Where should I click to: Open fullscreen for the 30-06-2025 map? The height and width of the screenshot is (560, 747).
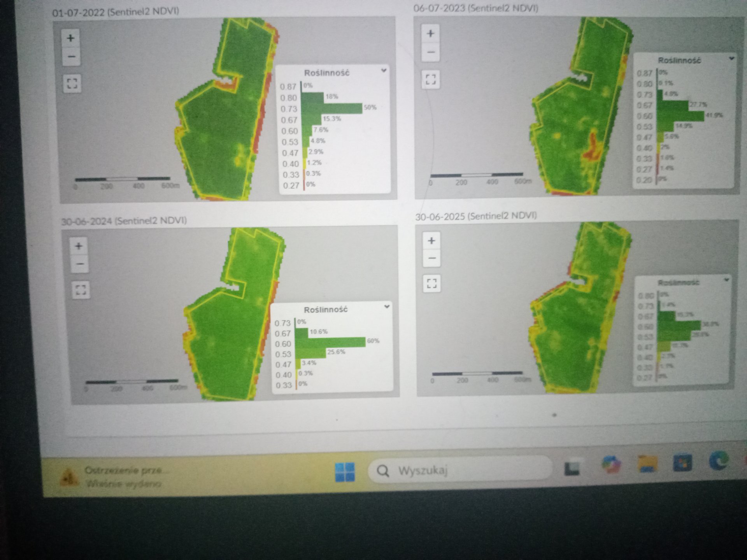coord(432,283)
